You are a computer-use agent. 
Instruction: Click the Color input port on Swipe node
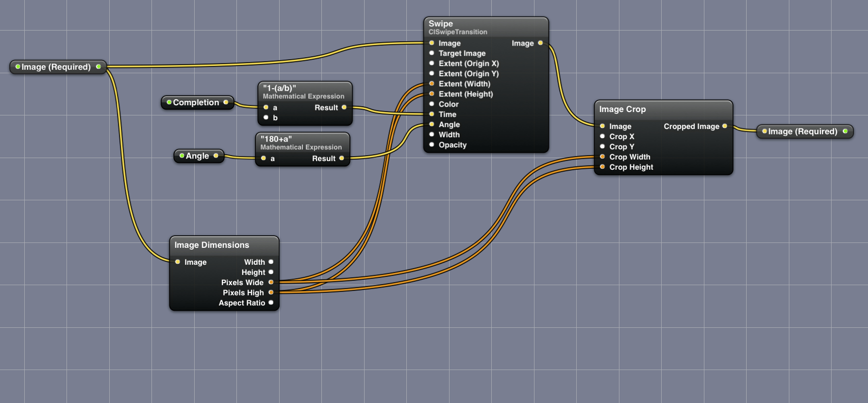pyautogui.click(x=432, y=104)
